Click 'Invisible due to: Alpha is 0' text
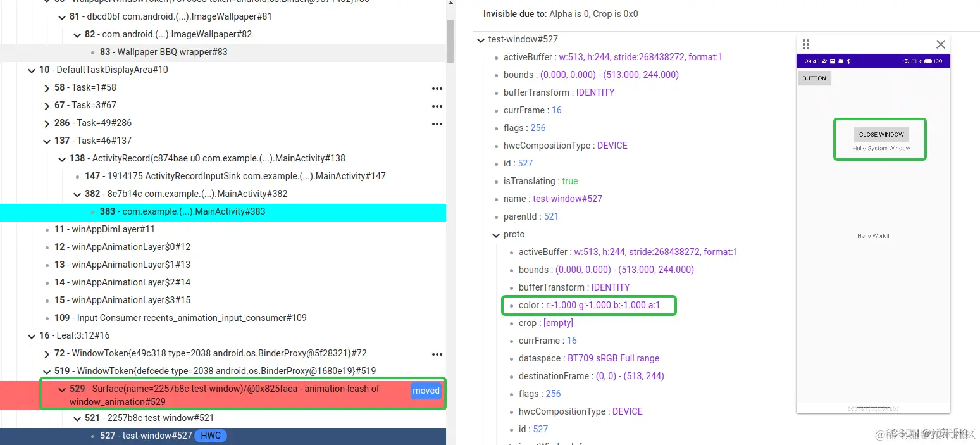Viewport: 980px width, 445px height. click(x=561, y=14)
